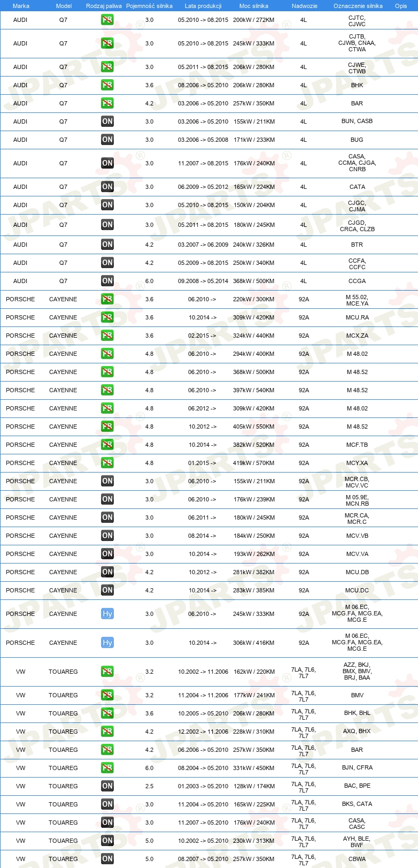The height and width of the screenshot is (868, 418).
Task: Click the Moc silnika column header
Action: pos(254,6)
